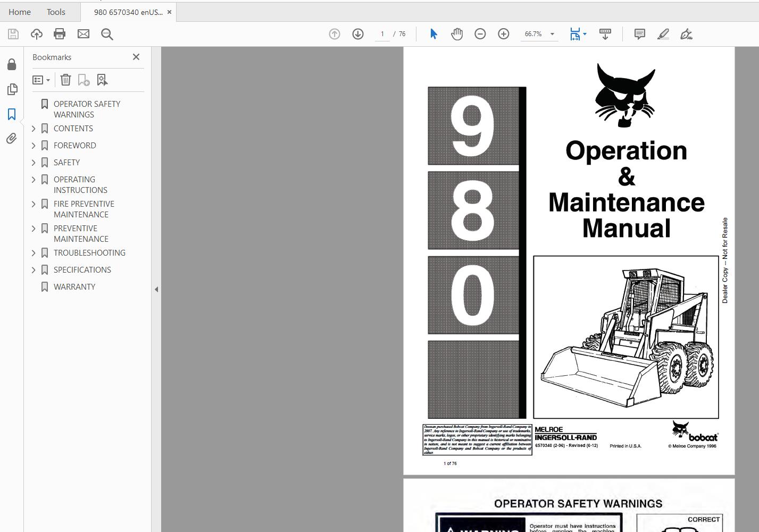This screenshot has height=532, width=759.
Task: Jump to the TROUBLESHOOTING bookmark
Action: (89, 253)
